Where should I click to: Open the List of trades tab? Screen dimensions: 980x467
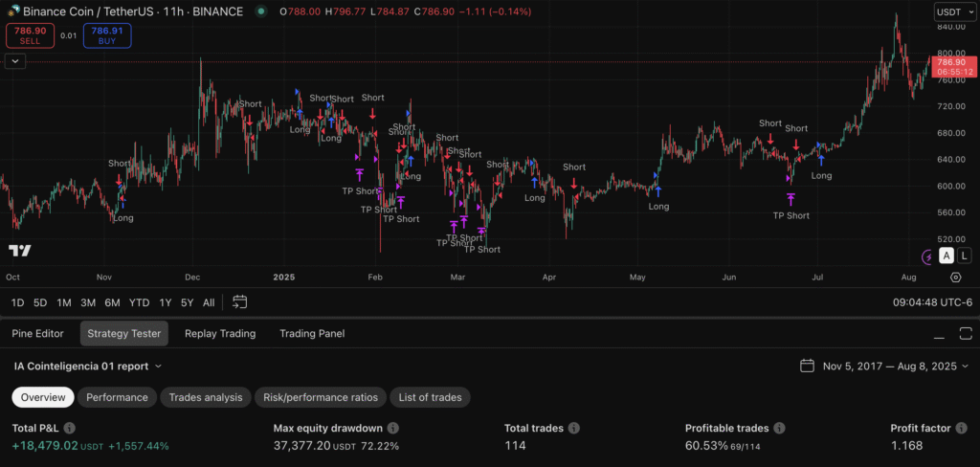(430, 397)
